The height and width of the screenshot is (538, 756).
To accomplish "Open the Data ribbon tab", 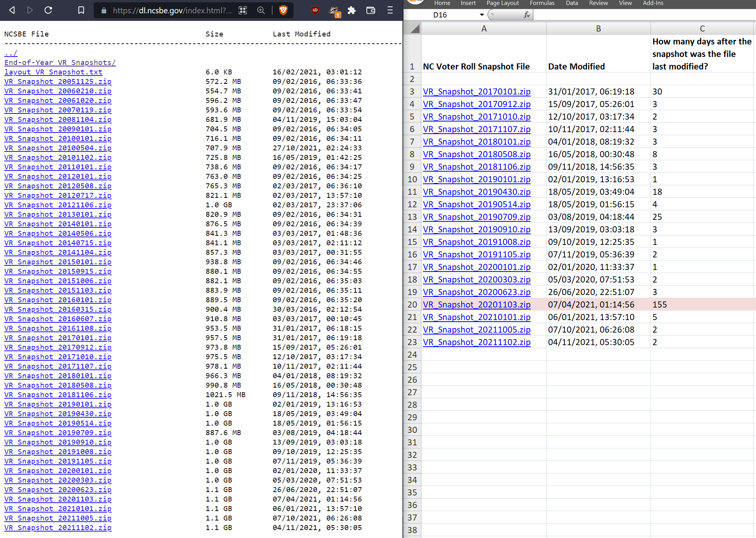I will coord(572,3).
